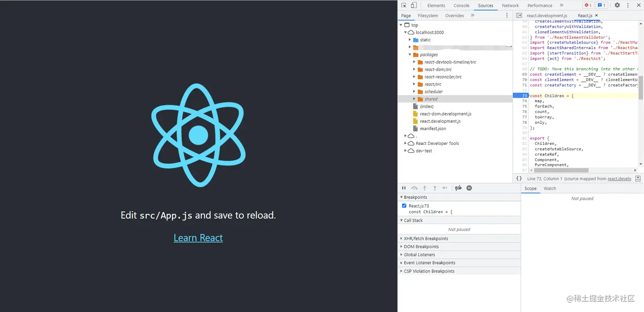Select the Scope tab
644x312 pixels.
click(x=530, y=188)
